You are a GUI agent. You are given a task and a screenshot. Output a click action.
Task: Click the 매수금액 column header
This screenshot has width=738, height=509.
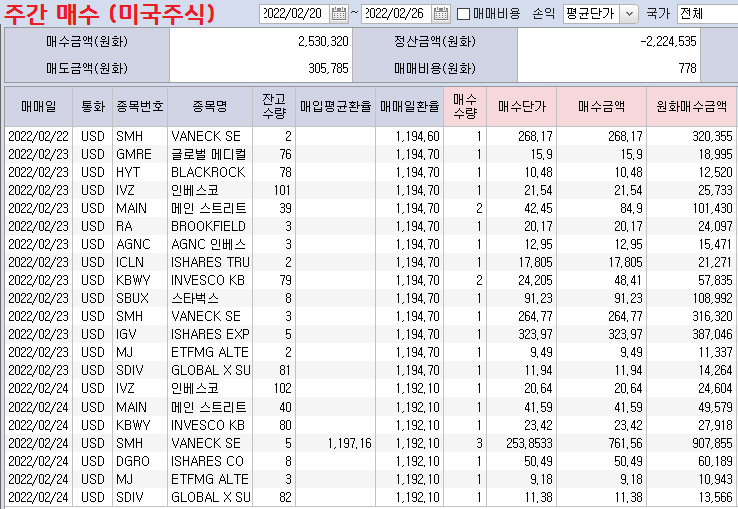[x=602, y=106]
